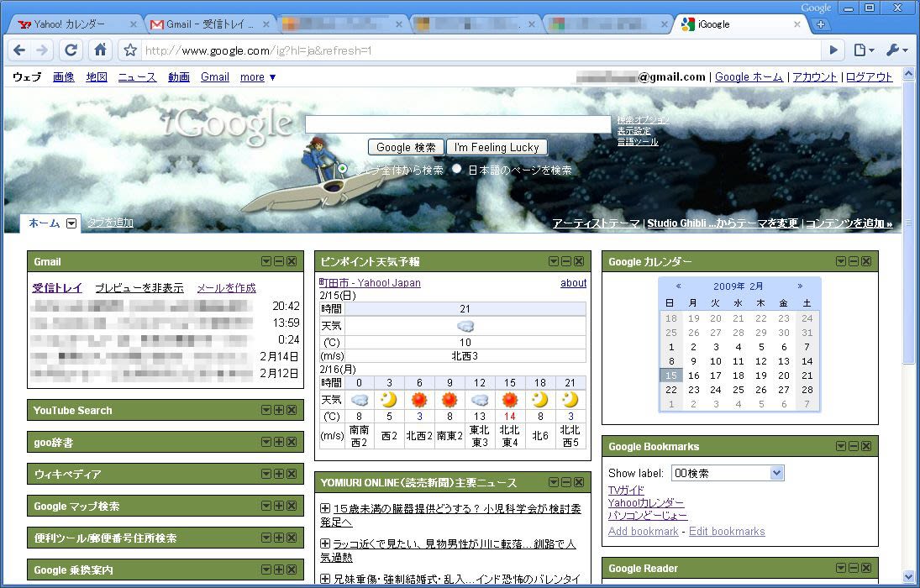Click the browser address bar URL
Viewport: 920px width, 588px height.
click(481, 50)
